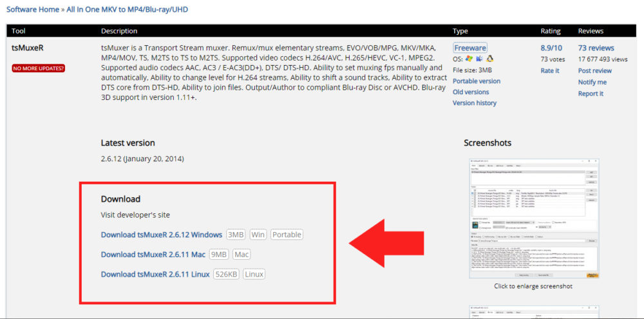
Task: Open the Version history link
Action: click(x=475, y=103)
